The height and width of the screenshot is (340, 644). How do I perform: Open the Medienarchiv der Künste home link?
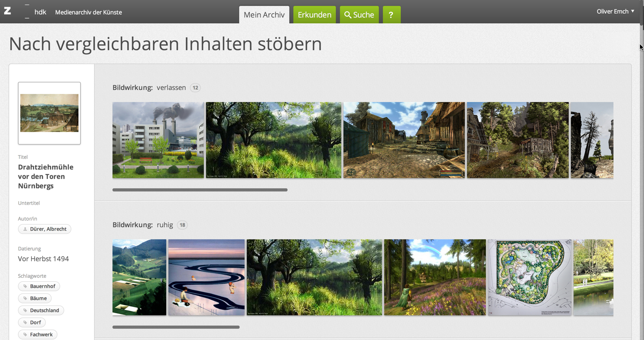click(x=88, y=12)
